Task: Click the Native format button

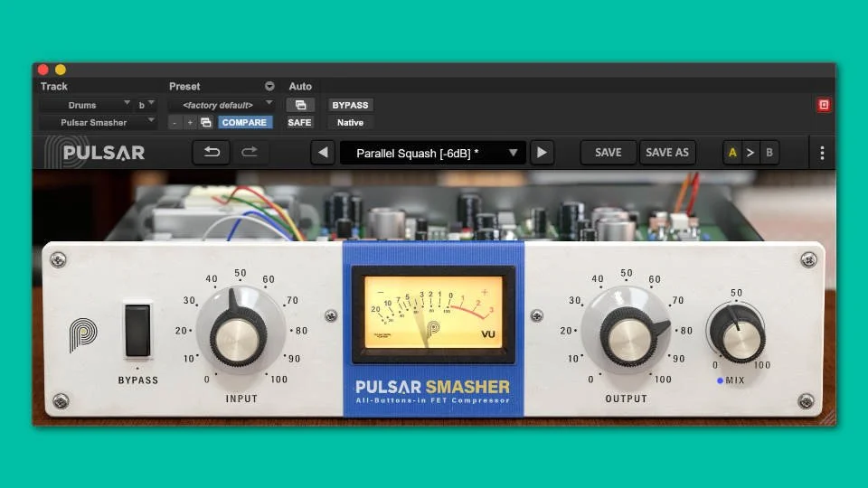Action: [350, 122]
